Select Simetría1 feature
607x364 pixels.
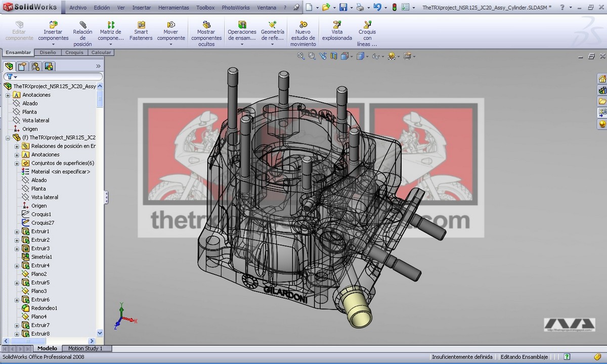point(37,257)
